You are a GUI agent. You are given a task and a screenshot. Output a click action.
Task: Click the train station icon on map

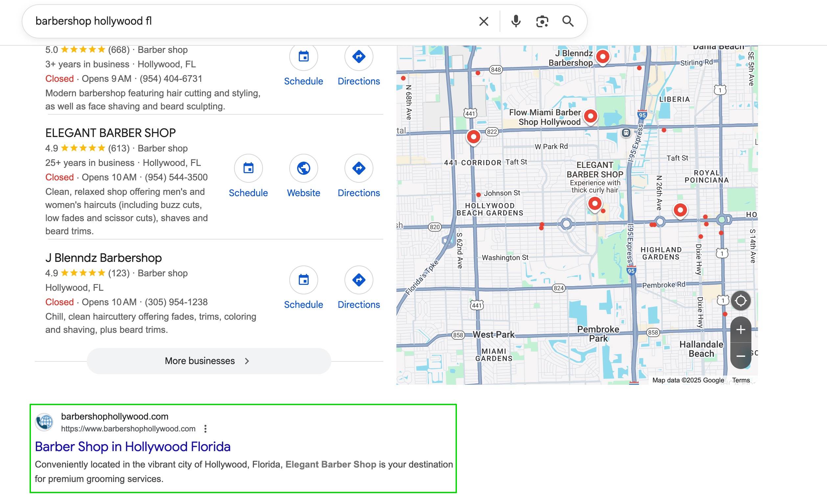(626, 133)
